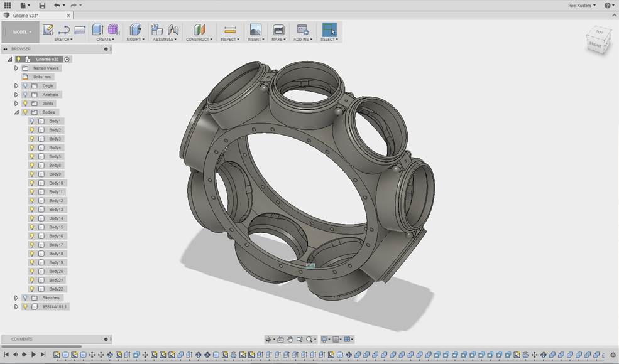Expand the Analysis folder
Image resolution: width=619 pixels, height=364 pixels.
16,95
